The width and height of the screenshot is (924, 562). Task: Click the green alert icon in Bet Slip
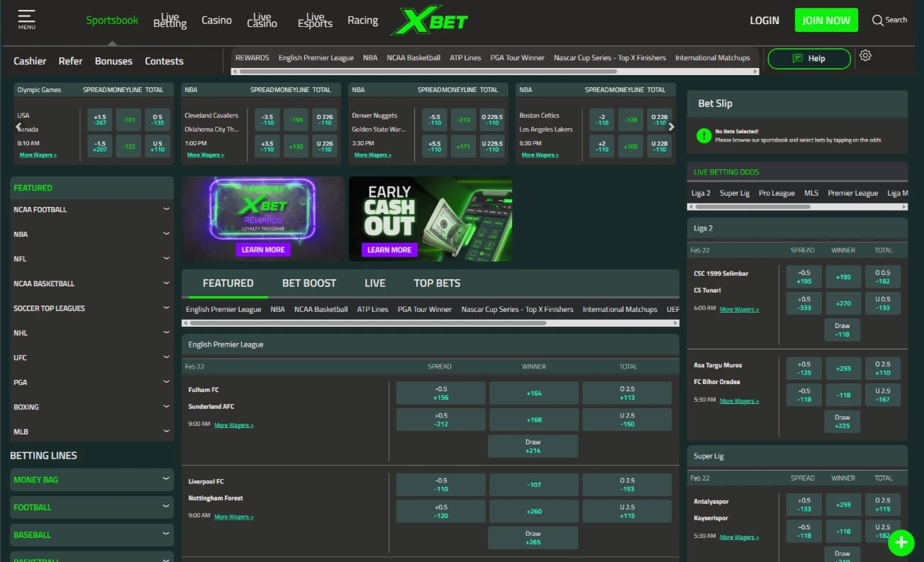(703, 135)
